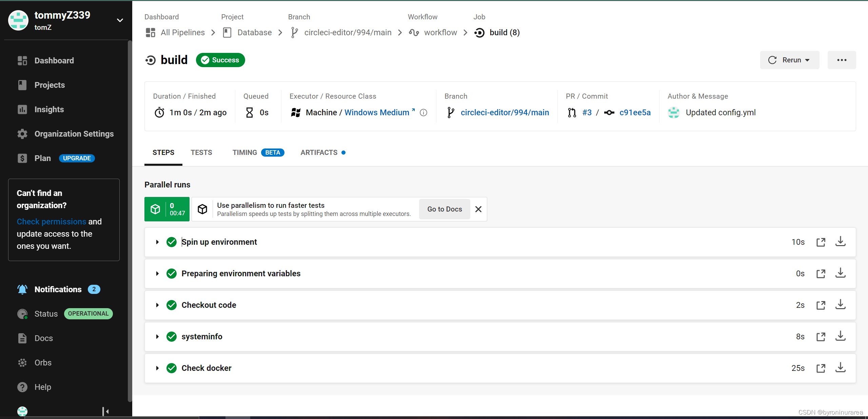
Task: Select parallel run 0 tile
Action: pyautogui.click(x=167, y=209)
